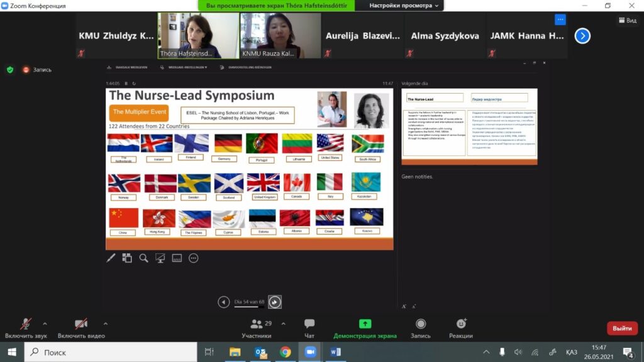The width and height of the screenshot is (644, 362).
Task: Unmute the microphone
Action: 26,324
